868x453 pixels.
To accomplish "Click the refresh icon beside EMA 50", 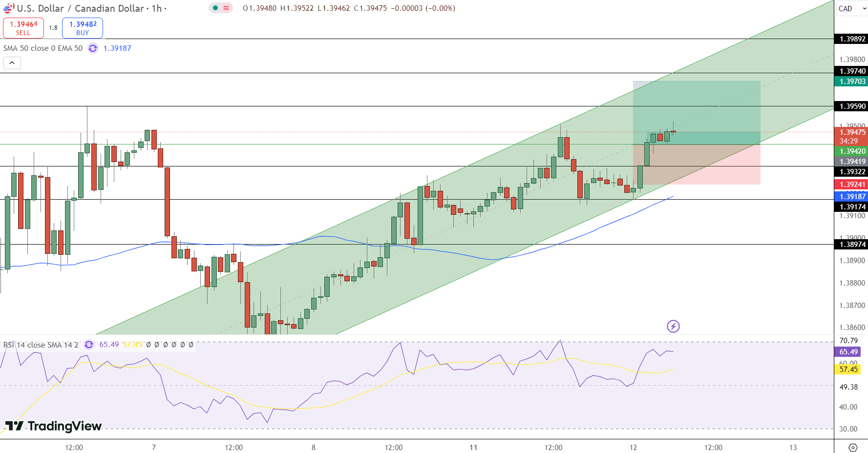I will click(x=93, y=48).
